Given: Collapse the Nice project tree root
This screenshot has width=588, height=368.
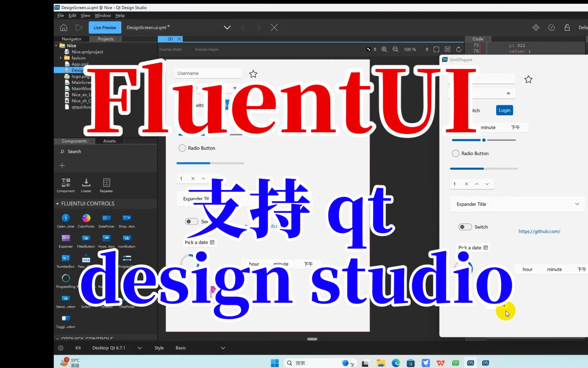Looking at the screenshot, I should (56, 45).
